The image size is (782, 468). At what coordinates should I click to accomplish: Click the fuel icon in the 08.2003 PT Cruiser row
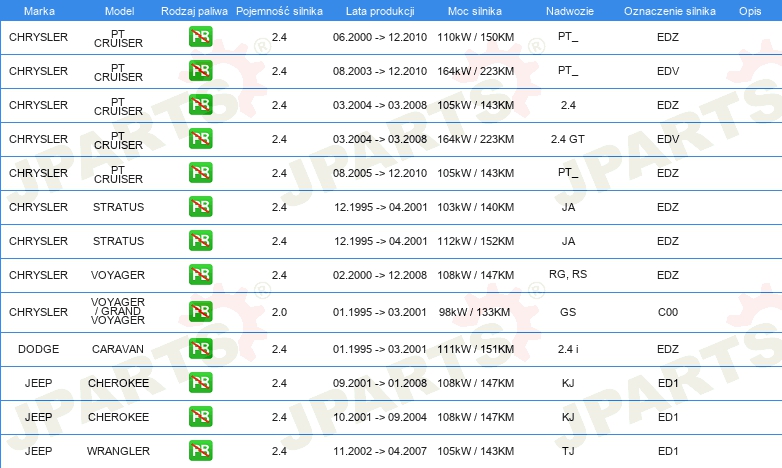[200, 71]
